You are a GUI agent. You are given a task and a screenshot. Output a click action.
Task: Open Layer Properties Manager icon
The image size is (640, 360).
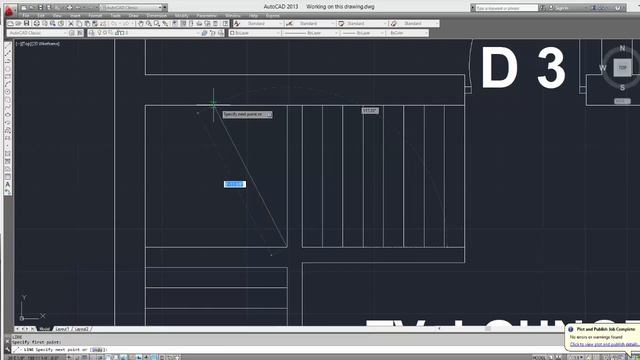(91, 33)
